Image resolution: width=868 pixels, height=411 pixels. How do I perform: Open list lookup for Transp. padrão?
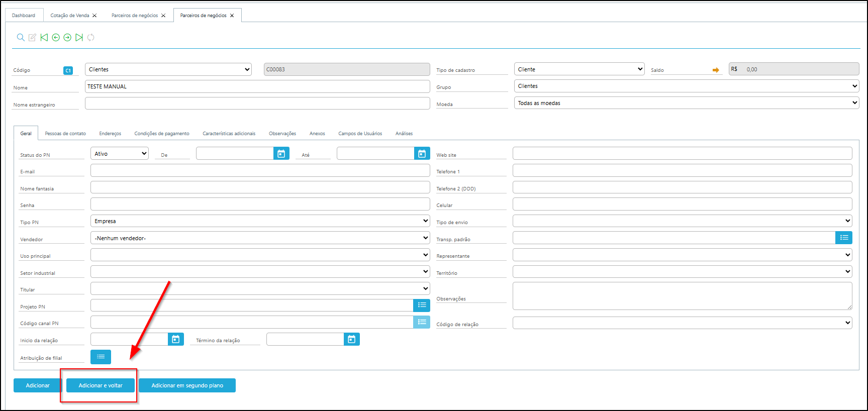pos(844,238)
